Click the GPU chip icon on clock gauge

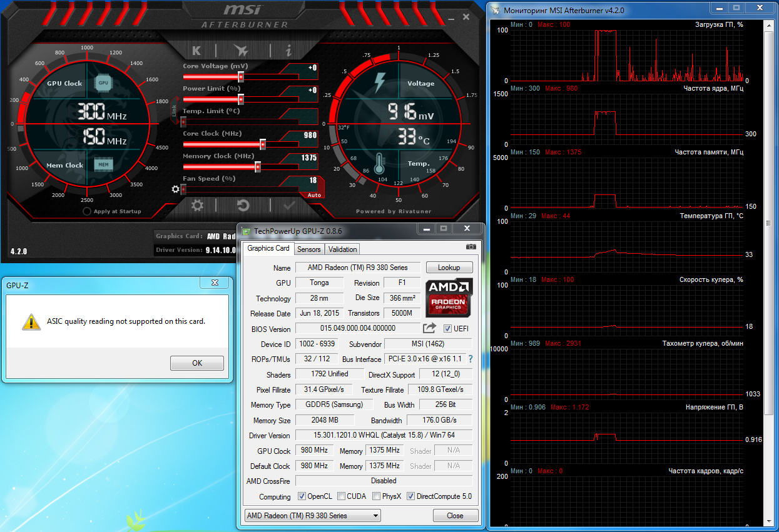(103, 82)
